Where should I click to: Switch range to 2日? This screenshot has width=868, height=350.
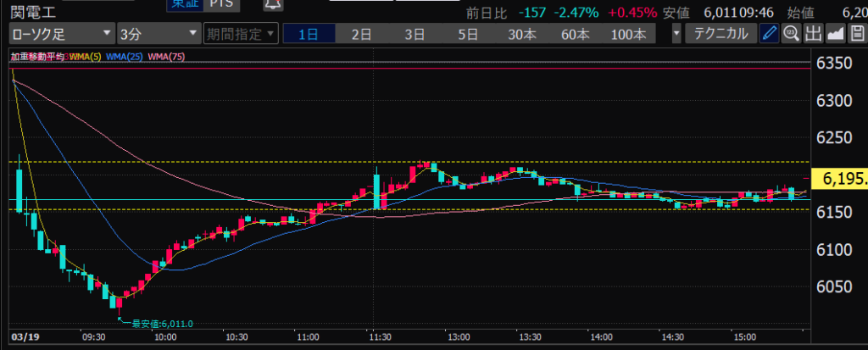click(361, 34)
